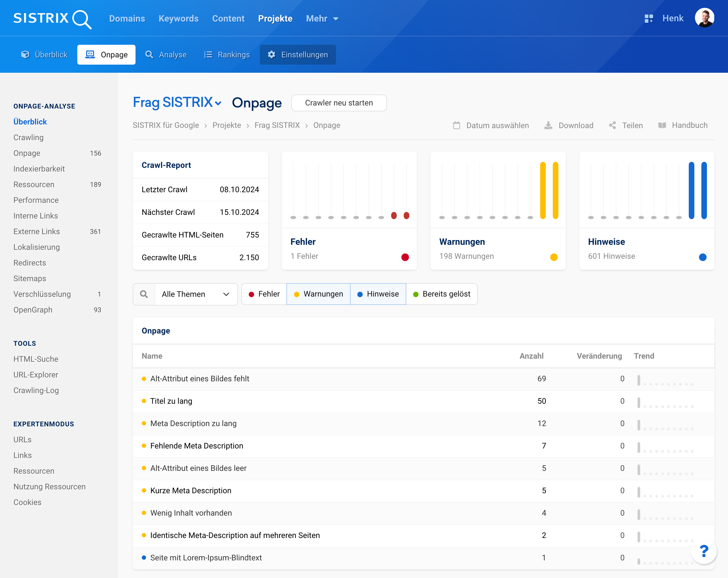Open the HTML-Suche tool
This screenshot has height=578, width=728.
(x=36, y=359)
